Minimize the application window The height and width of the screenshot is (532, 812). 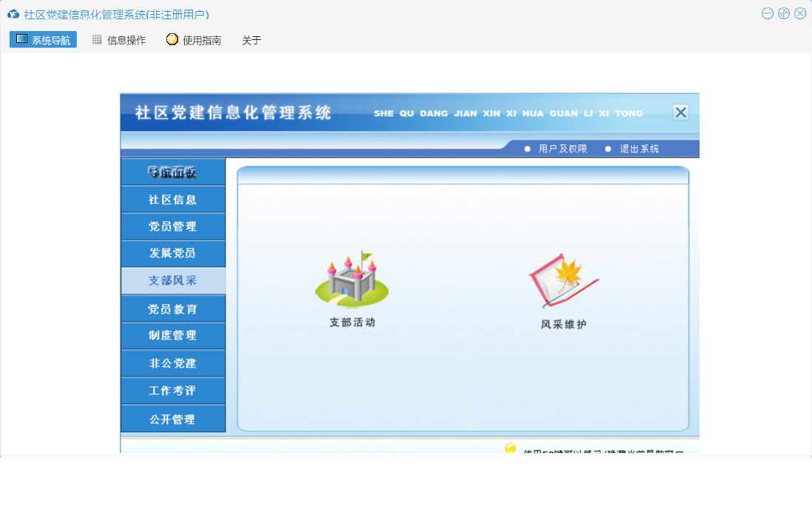click(768, 14)
